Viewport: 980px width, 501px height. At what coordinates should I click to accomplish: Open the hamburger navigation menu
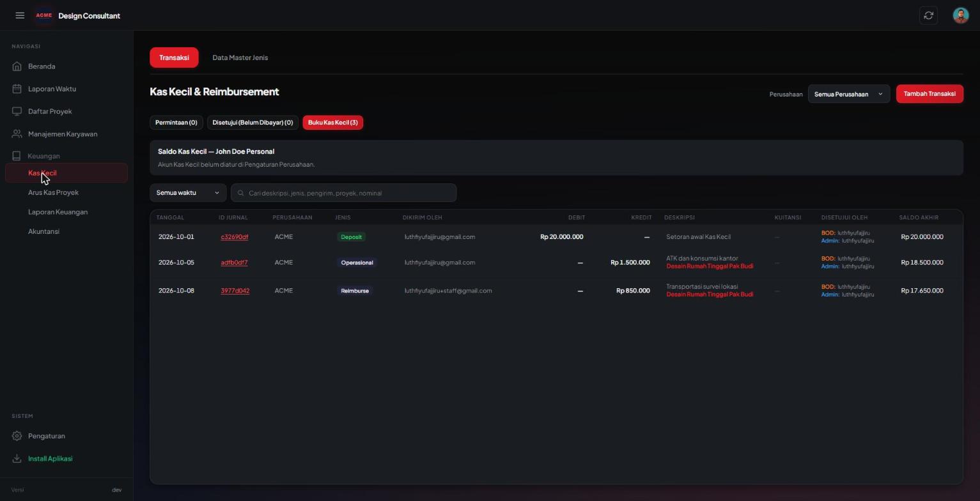click(20, 15)
